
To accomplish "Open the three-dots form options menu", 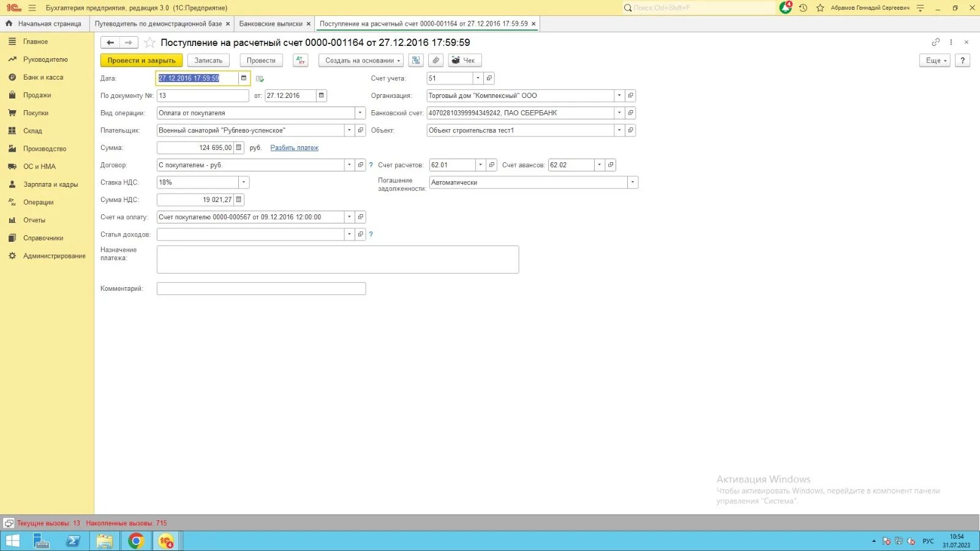I will pyautogui.click(x=951, y=42).
